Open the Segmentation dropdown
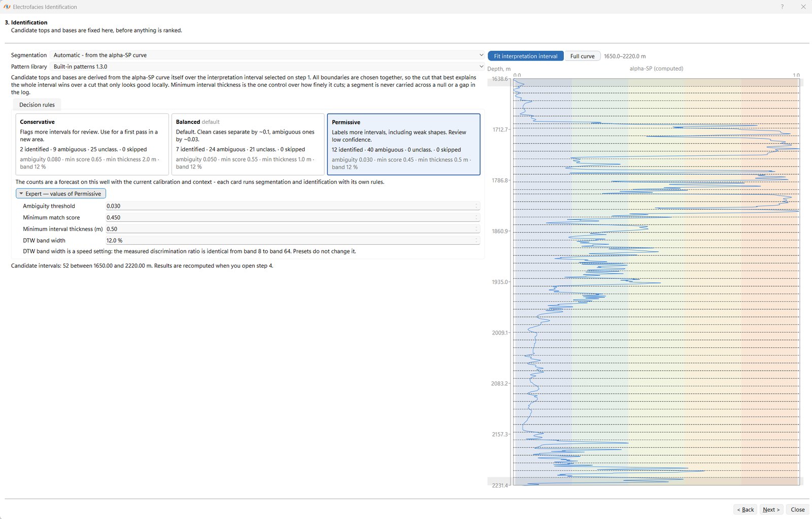This screenshot has width=812, height=519. click(268, 55)
